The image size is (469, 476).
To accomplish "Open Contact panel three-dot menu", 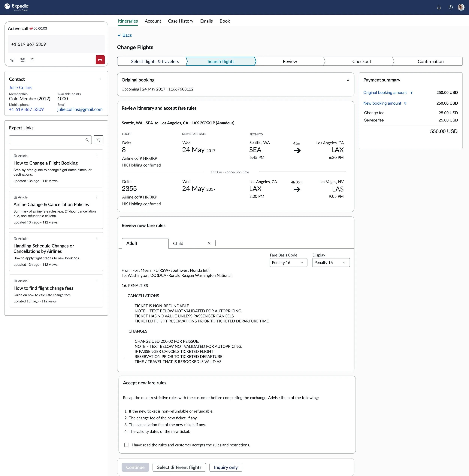I will [x=100, y=79].
